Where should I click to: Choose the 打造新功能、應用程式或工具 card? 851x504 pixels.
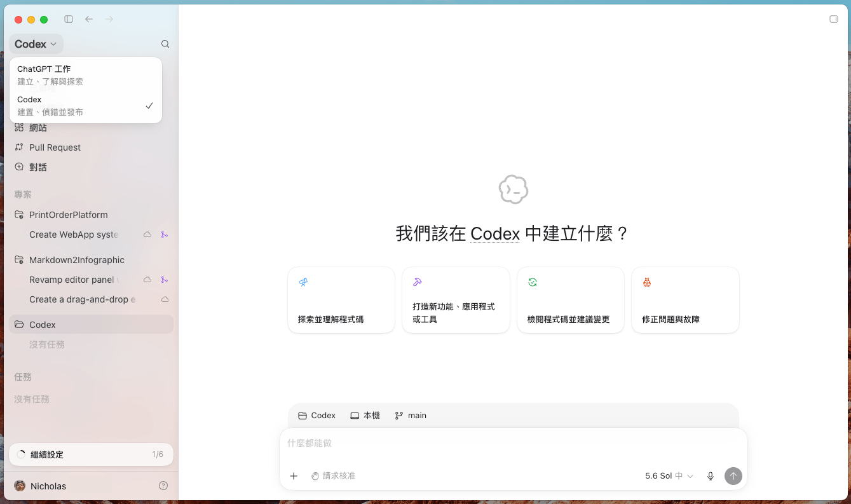click(456, 300)
